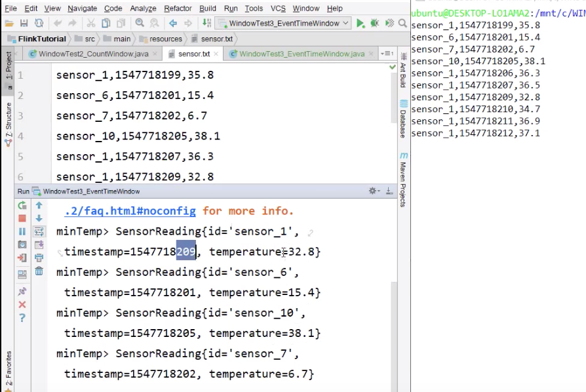Stop the running process with the red square
The height and width of the screenshot is (392, 586).
point(22,218)
